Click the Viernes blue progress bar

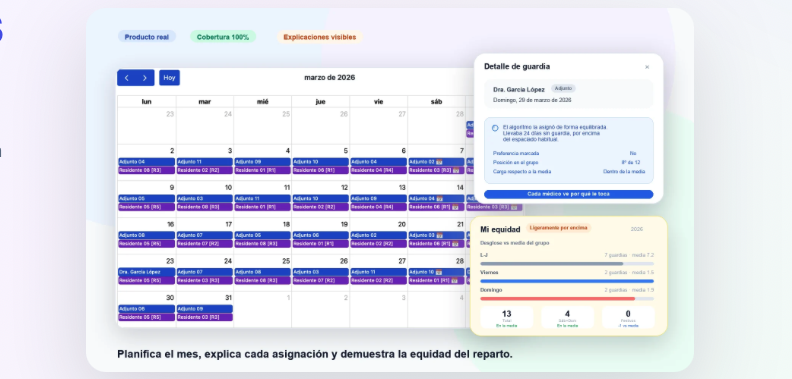(x=567, y=281)
